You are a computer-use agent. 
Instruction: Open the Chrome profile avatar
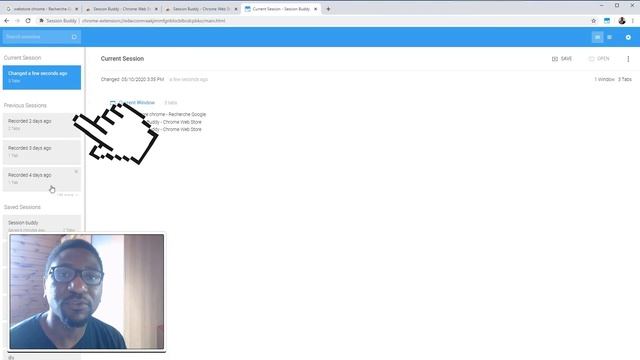coord(622,21)
